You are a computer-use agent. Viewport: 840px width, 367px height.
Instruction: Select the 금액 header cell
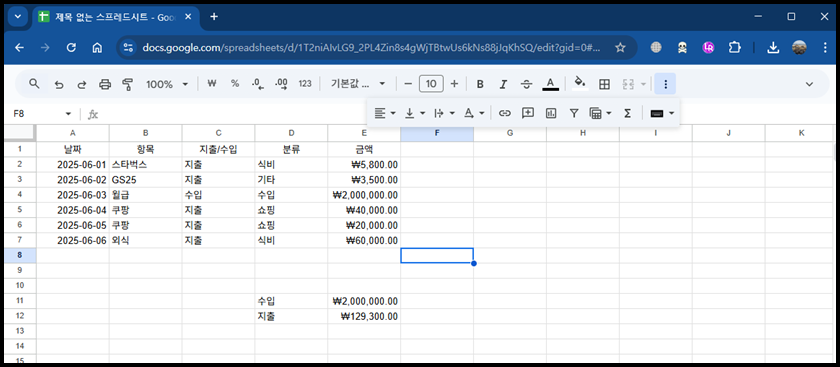click(364, 149)
